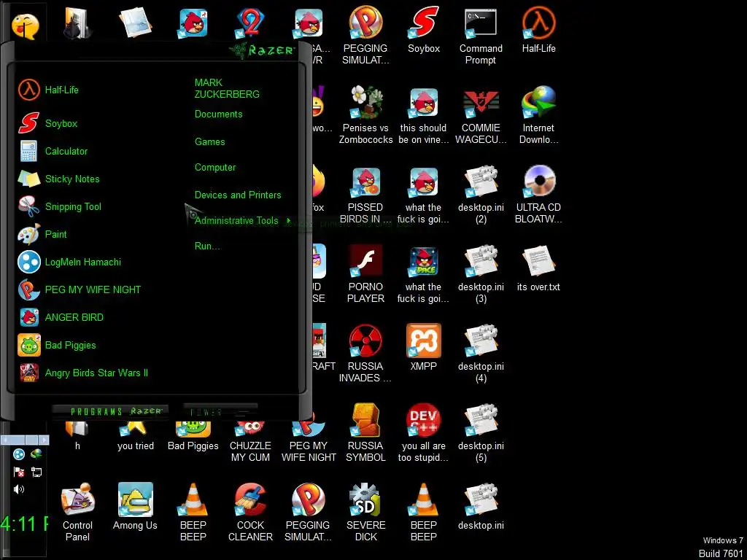Open Computer from the Start menu
This screenshot has height=560, width=747.
coord(215,168)
